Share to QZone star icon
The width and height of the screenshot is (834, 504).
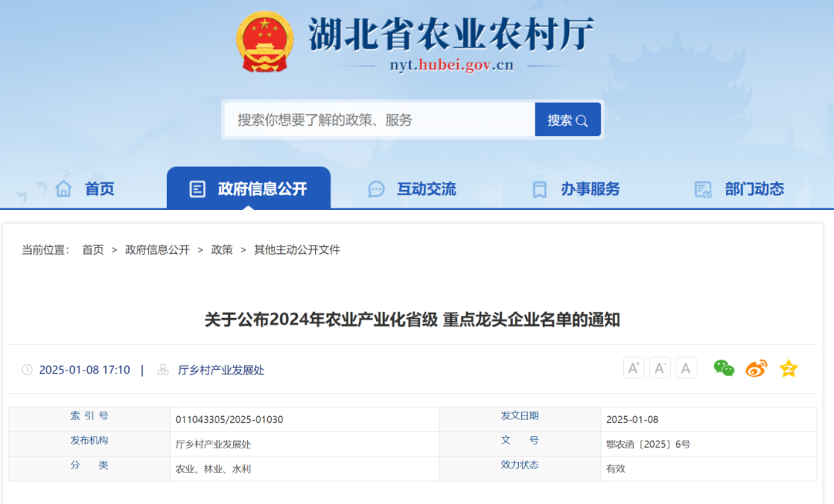(x=788, y=368)
